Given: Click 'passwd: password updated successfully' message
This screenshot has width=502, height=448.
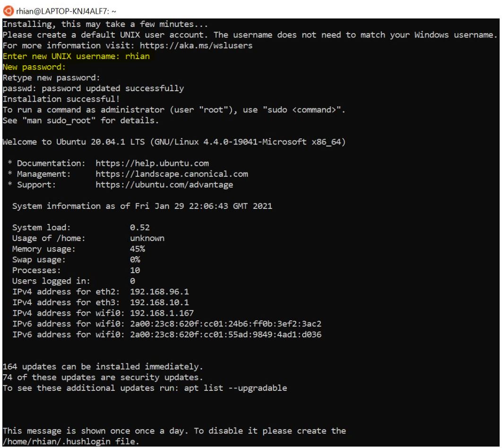Looking at the screenshot, I should (93, 88).
